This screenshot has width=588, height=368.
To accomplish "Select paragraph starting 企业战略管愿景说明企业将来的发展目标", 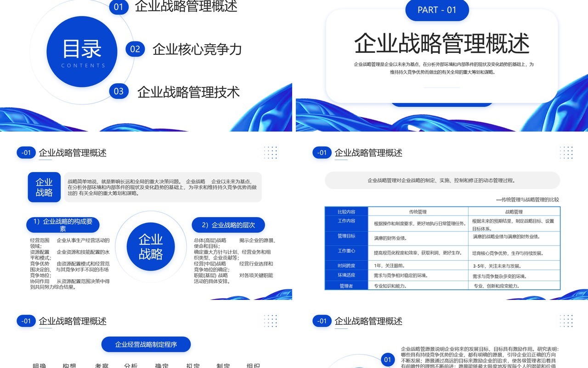I will point(480,357).
